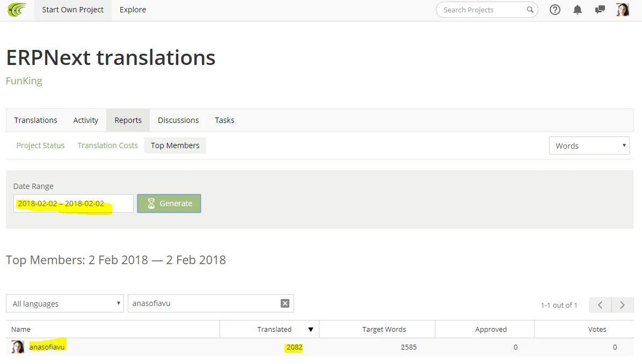This screenshot has height=364, width=642.
Task: Open the FunKing owner link
Action: tap(24, 81)
